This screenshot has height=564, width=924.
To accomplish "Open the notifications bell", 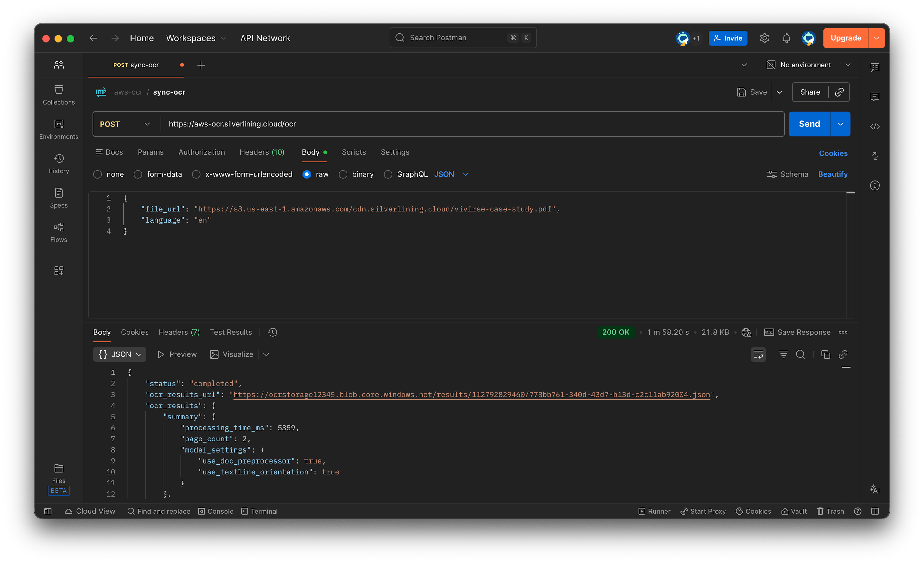I will coord(786,38).
